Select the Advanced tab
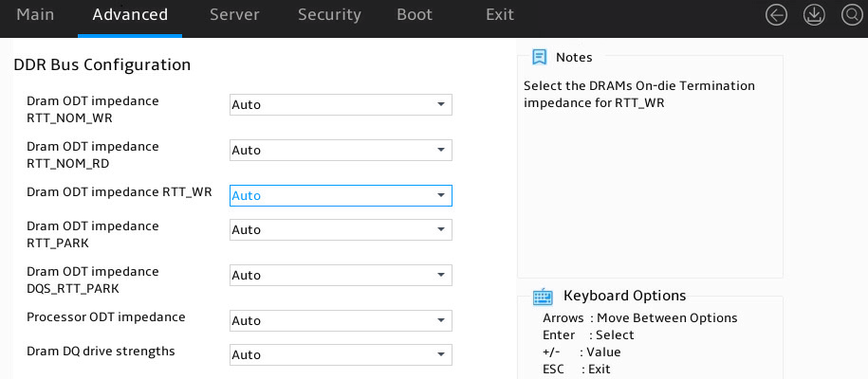This screenshot has width=868, height=379. 130,15
